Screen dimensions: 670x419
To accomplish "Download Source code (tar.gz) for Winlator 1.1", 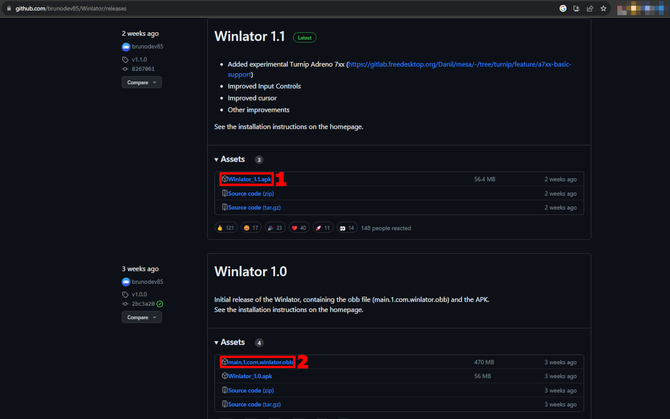I will coord(254,208).
